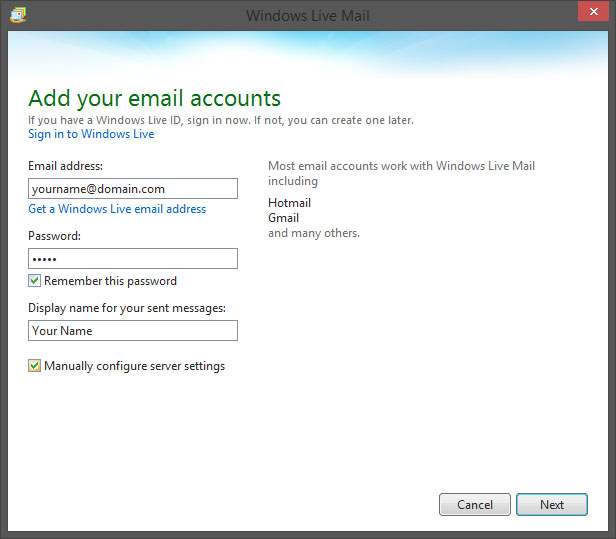This screenshot has height=539, width=616.
Task: Click the Cancel button
Action: (475, 504)
